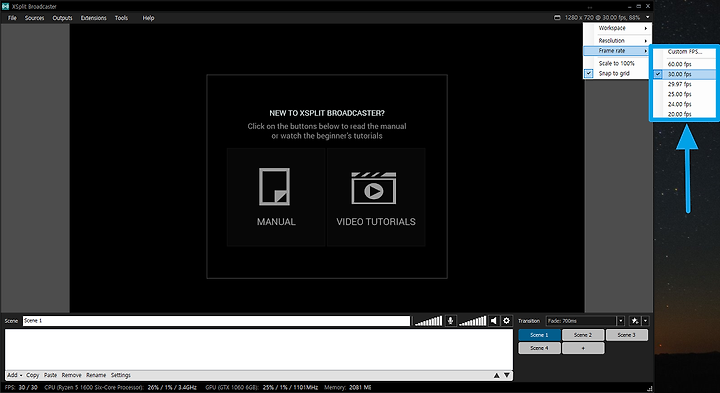Image resolution: width=720 pixels, height=393 pixels.
Task: Choose Scale to 100% option
Action: (x=617, y=63)
